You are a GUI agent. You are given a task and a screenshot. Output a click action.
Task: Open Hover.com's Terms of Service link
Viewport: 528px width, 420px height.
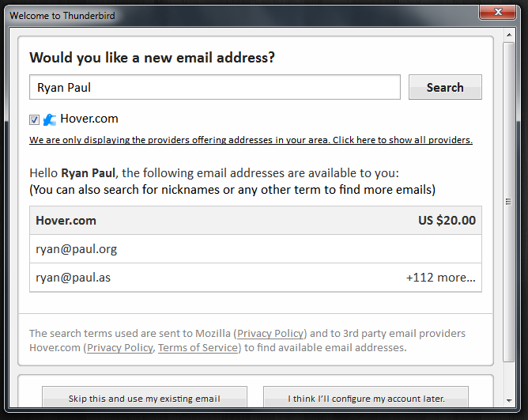198,347
